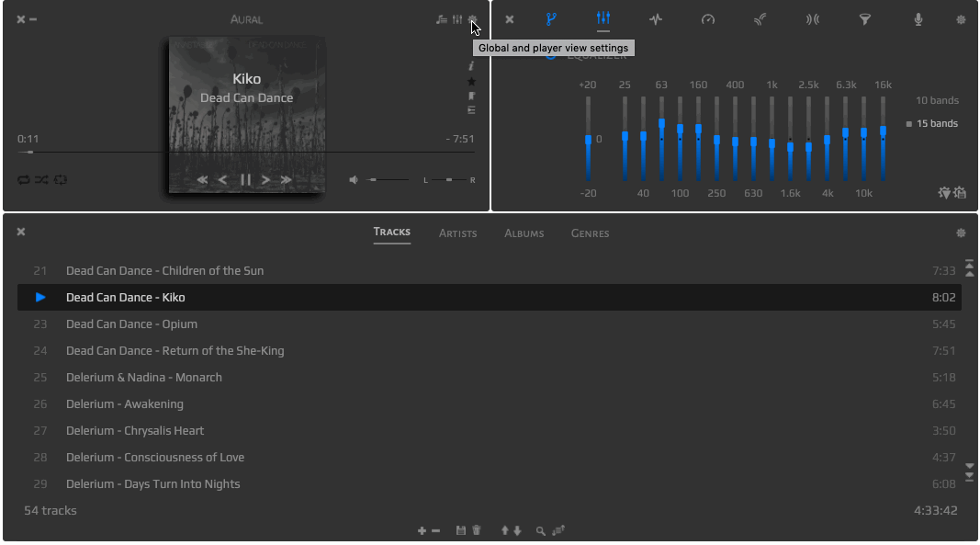Click the equalizer global gain slider
Viewport: 980px width, 545px height.
pos(588,139)
